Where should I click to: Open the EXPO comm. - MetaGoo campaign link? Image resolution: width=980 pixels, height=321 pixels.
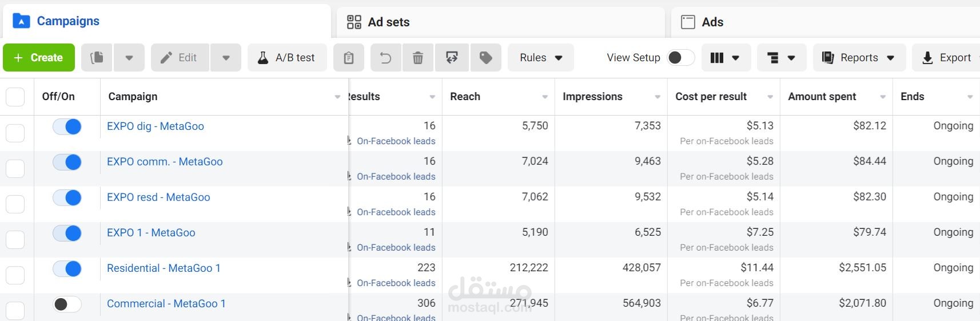tap(165, 162)
